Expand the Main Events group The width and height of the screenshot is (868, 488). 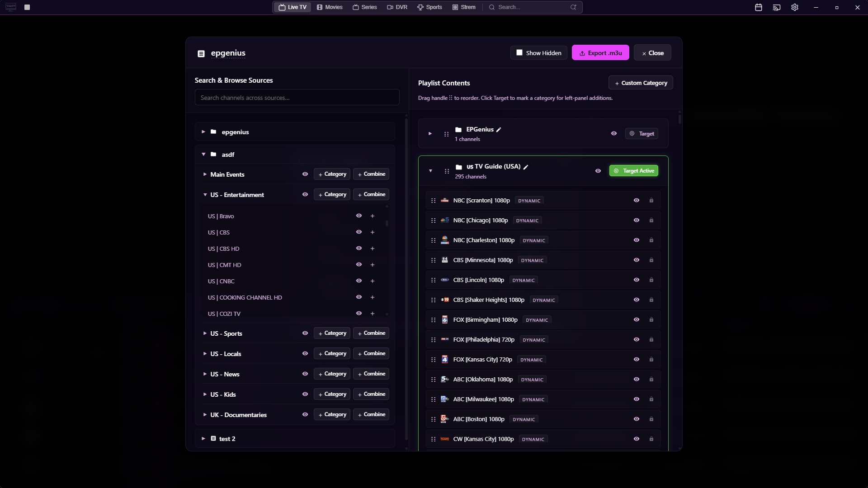tap(205, 174)
